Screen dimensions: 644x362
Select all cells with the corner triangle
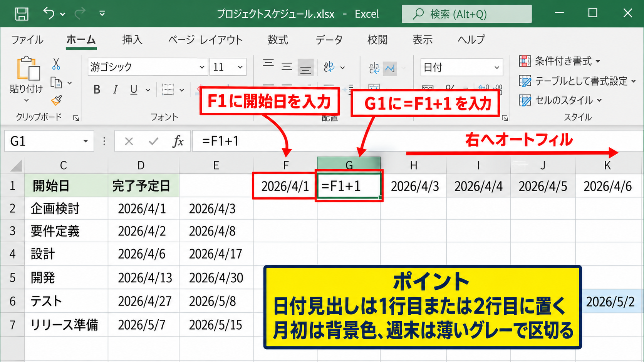[16, 165]
